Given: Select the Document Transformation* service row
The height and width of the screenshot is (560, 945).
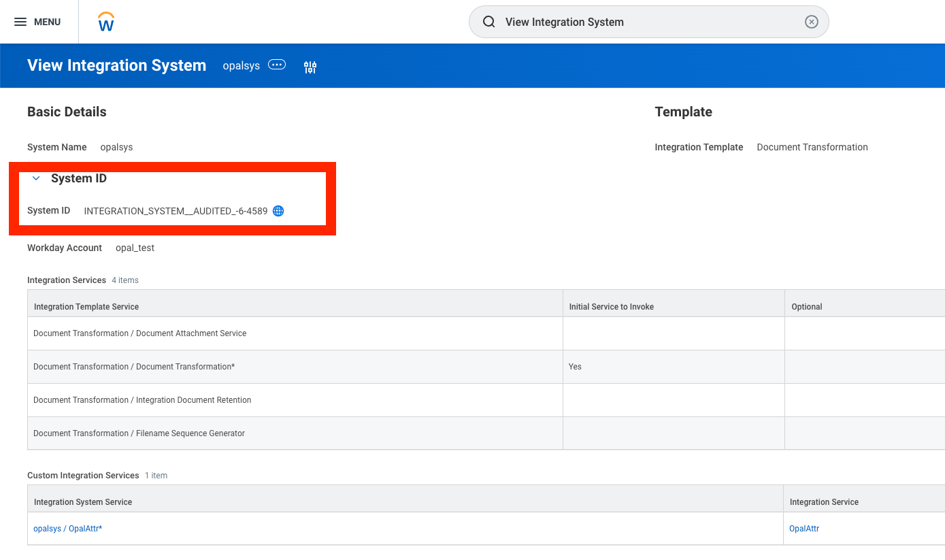Looking at the screenshot, I should coord(486,367).
